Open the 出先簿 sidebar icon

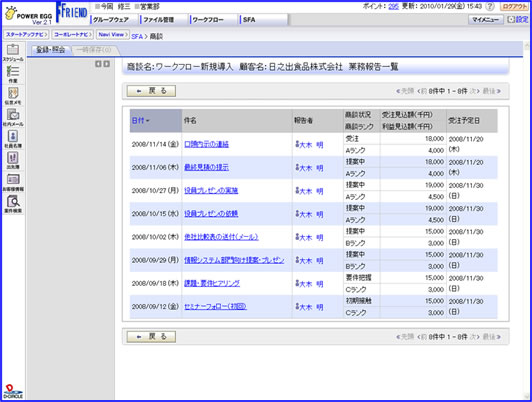[13, 160]
